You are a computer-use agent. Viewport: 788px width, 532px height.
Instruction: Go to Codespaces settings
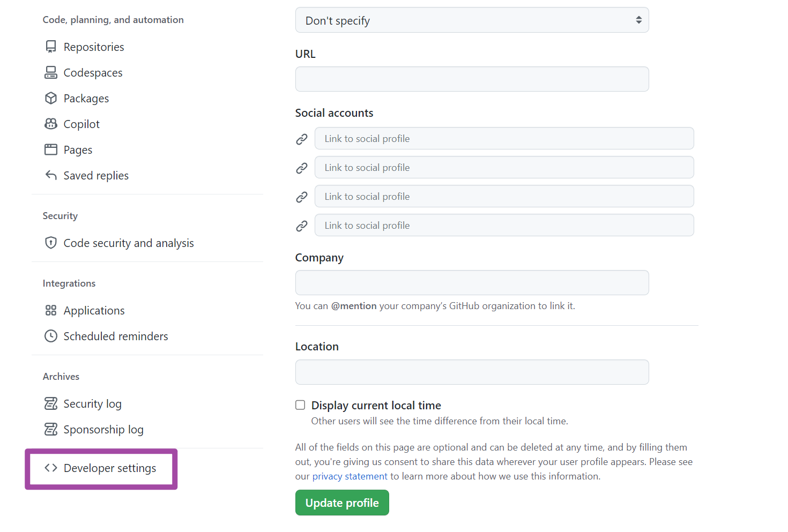coord(93,73)
